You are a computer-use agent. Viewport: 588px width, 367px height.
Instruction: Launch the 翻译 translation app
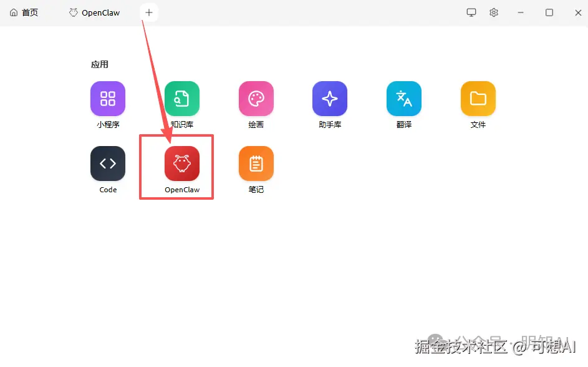pyautogui.click(x=403, y=99)
